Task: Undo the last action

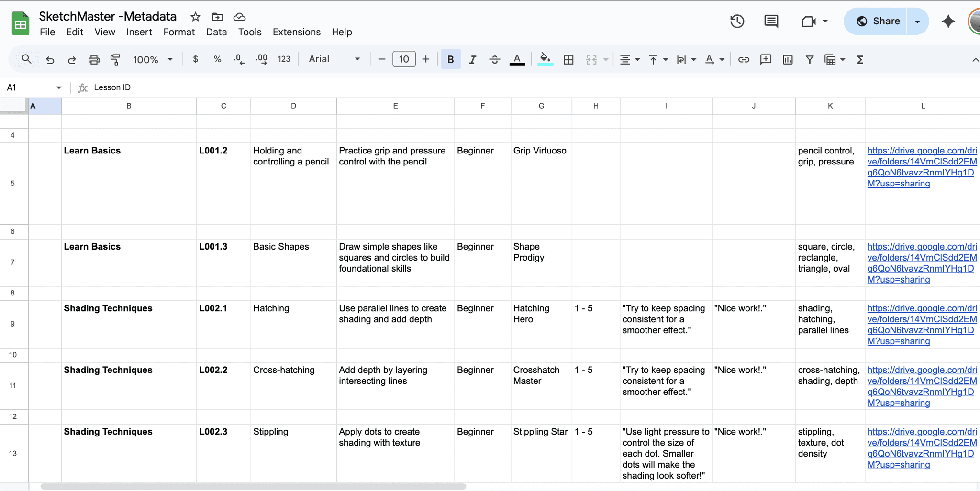Action: click(x=50, y=60)
